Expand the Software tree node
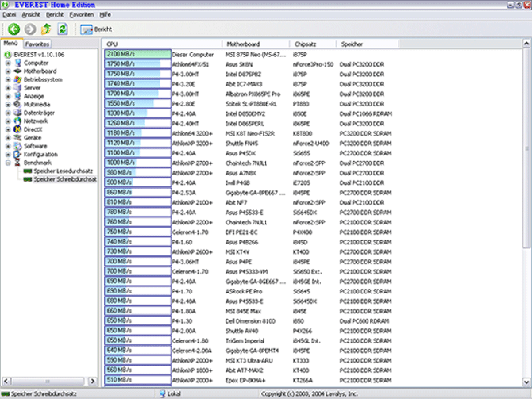The image size is (532, 399). 8,146
